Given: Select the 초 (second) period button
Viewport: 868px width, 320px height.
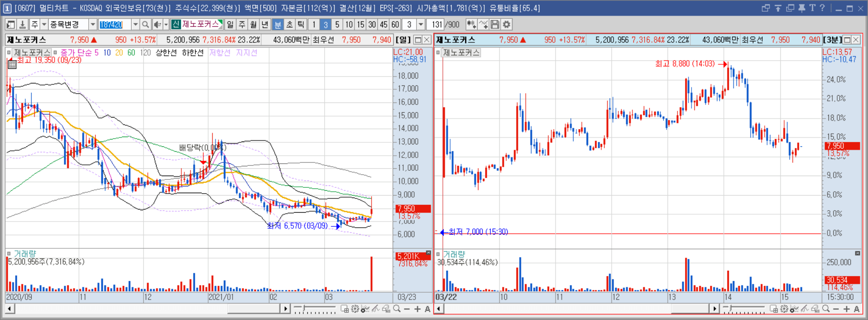Looking at the screenshot, I should 290,24.
